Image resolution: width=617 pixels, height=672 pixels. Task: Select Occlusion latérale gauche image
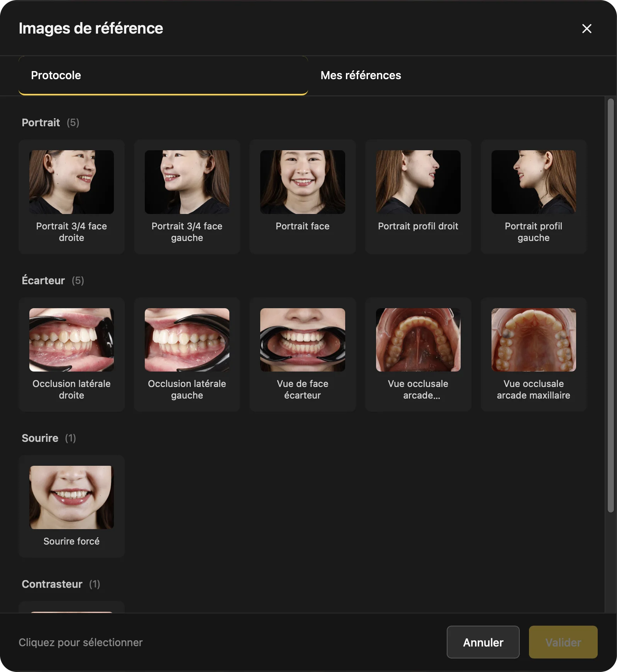coord(187,354)
